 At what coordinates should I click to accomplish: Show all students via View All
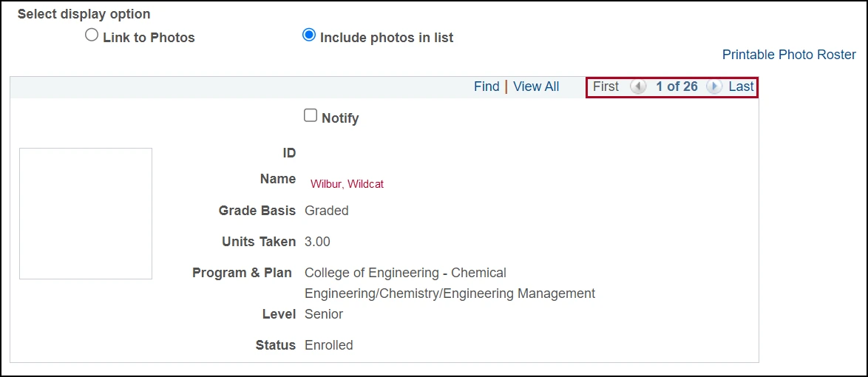point(536,87)
